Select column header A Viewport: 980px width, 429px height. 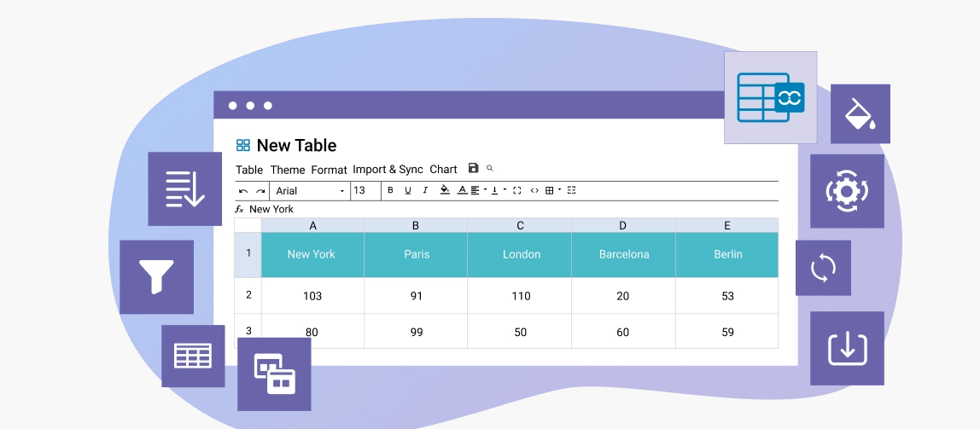[312, 225]
